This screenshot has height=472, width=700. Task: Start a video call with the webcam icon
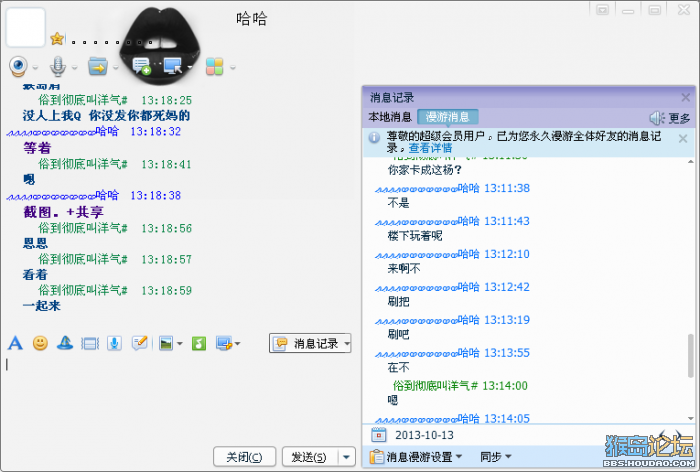point(18,67)
